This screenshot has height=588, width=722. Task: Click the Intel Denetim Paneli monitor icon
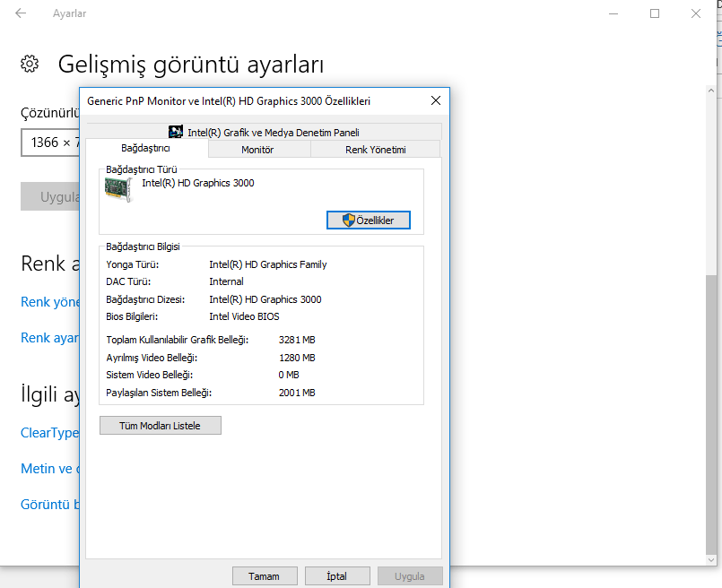pos(176,131)
